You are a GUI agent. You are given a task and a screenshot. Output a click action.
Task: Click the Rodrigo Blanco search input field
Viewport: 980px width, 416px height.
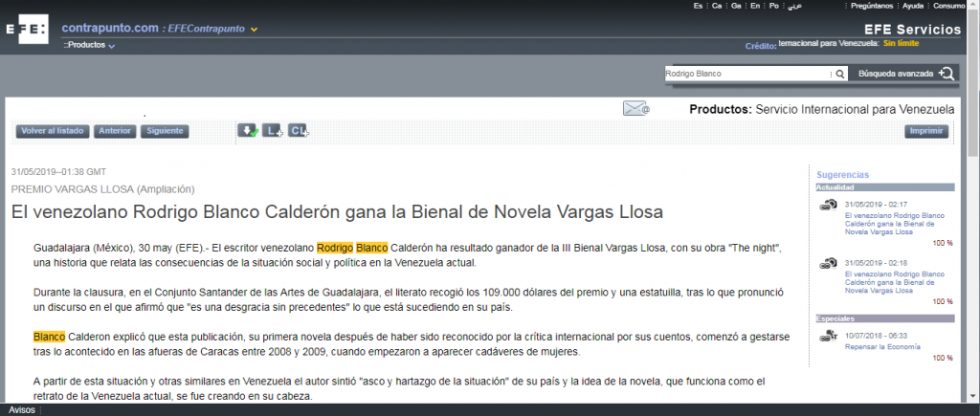745,74
